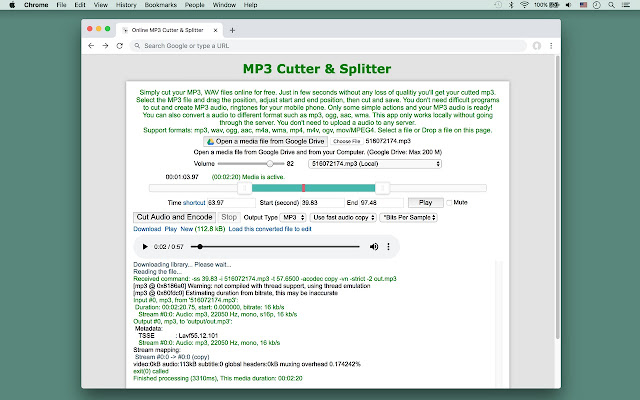Click the left trim handle on waveform bar
This screenshot has height=400, width=640.
[244, 188]
